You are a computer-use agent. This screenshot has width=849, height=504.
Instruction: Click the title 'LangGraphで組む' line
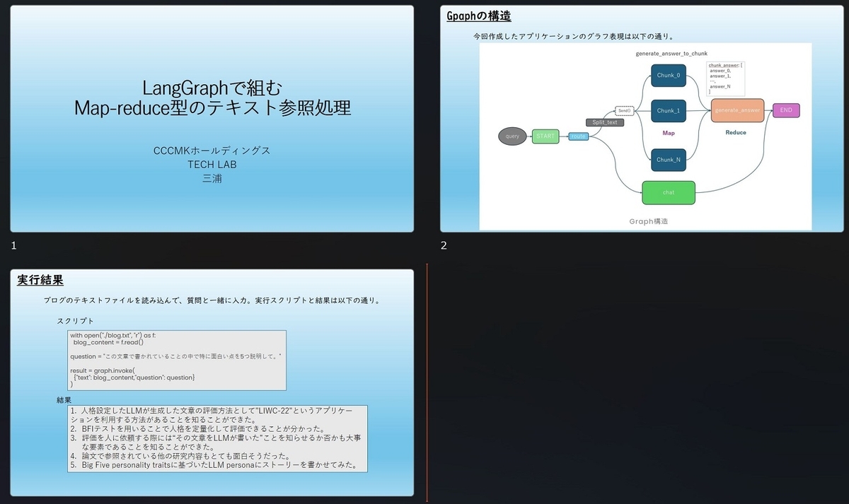point(212,88)
